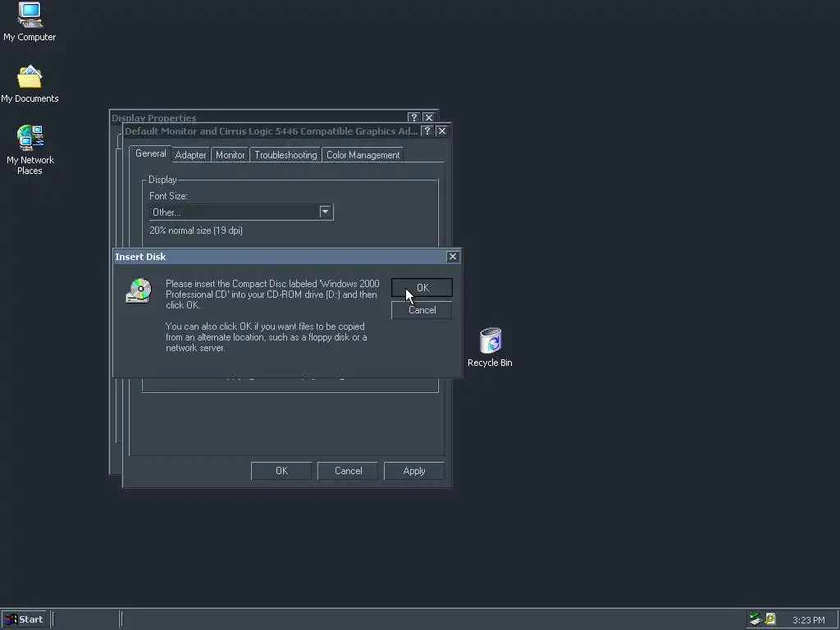This screenshot has width=840, height=630.
Task: Open My Network Places desktop icon
Action: (30, 150)
